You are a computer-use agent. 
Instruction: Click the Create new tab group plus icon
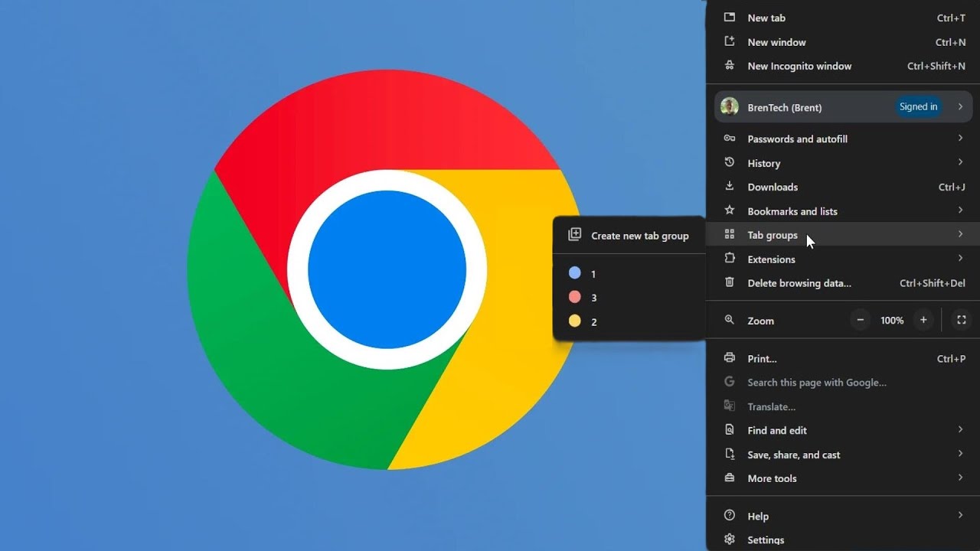coord(574,235)
